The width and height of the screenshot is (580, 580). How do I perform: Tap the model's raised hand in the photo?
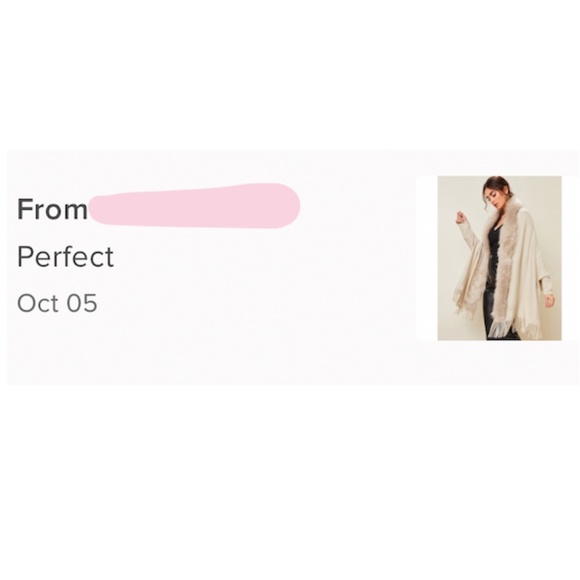pos(460,217)
